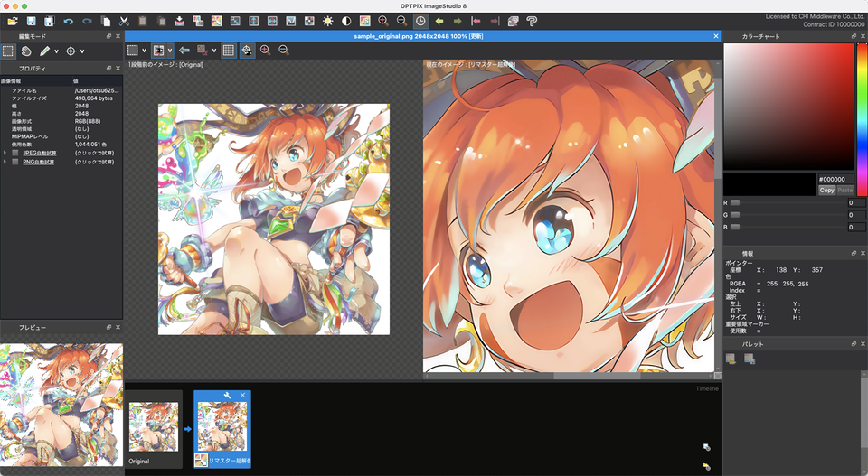Remove the リマスター超解像 timeline step

tap(242, 395)
